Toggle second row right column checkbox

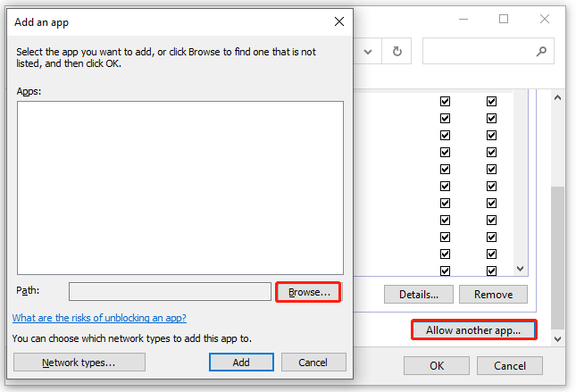pos(491,118)
